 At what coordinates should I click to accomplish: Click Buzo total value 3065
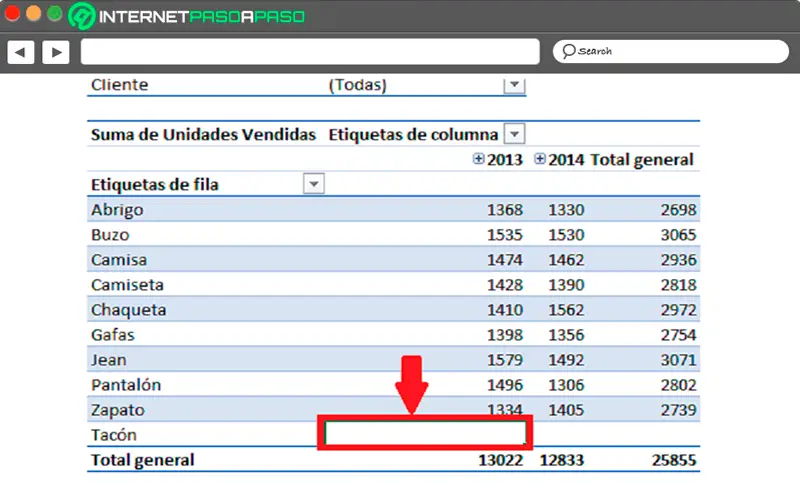[x=678, y=235]
